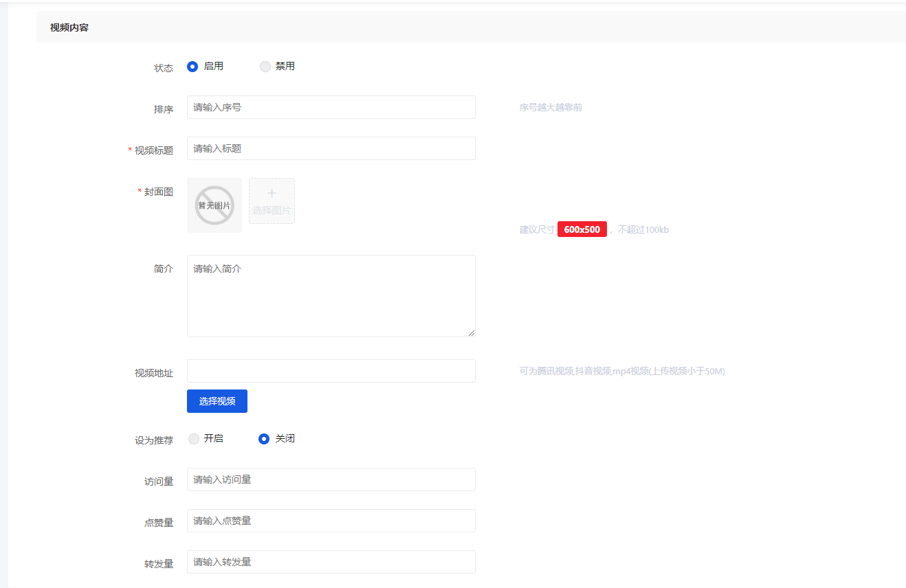
Task: Select the 禁用 status radio button
Action: (x=265, y=67)
